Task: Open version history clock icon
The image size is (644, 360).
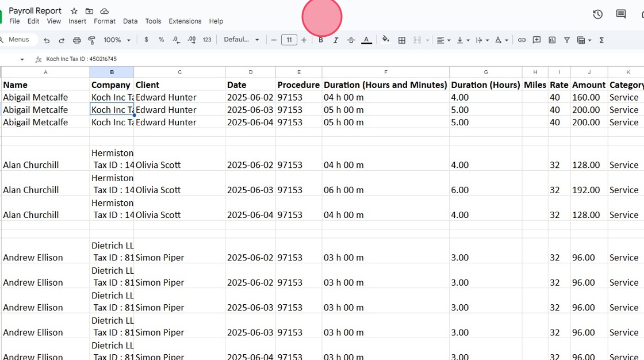Action: tap(597, 14)
